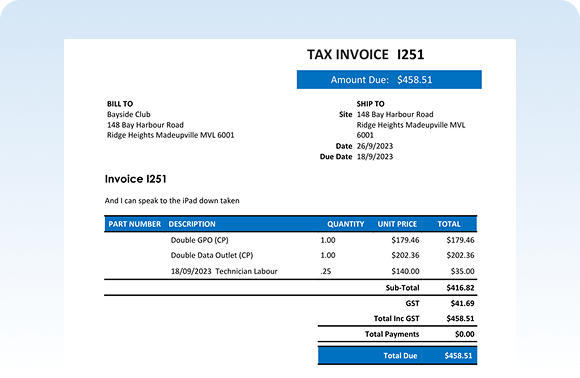Click the PART NUMBER column header

tap(135, 224)
